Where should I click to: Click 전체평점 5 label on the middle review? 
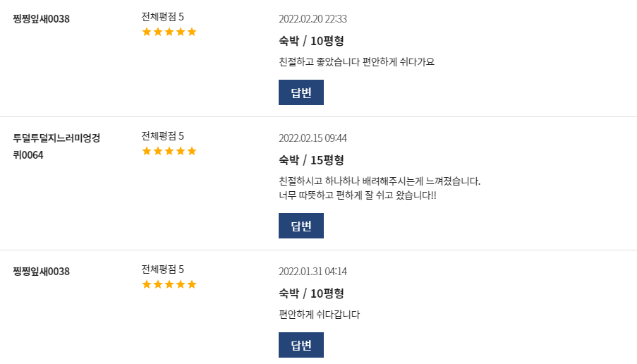point(162,135)
